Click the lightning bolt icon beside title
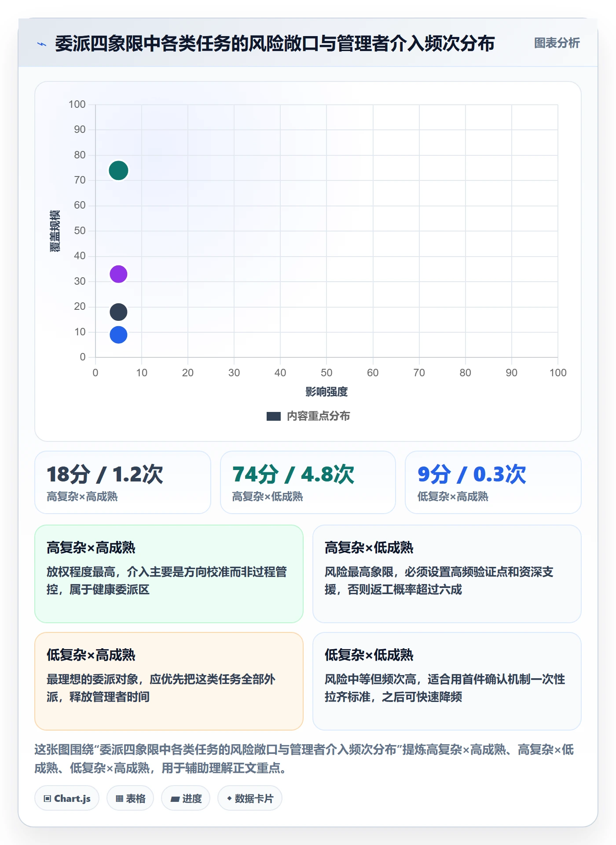The height and width of the screenshot is (845, 616). coord(42,44)
